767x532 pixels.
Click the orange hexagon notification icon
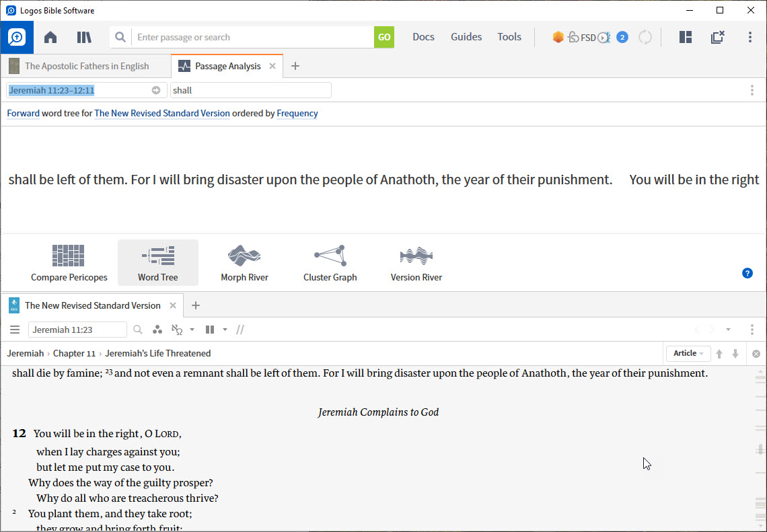pos(558,37)
